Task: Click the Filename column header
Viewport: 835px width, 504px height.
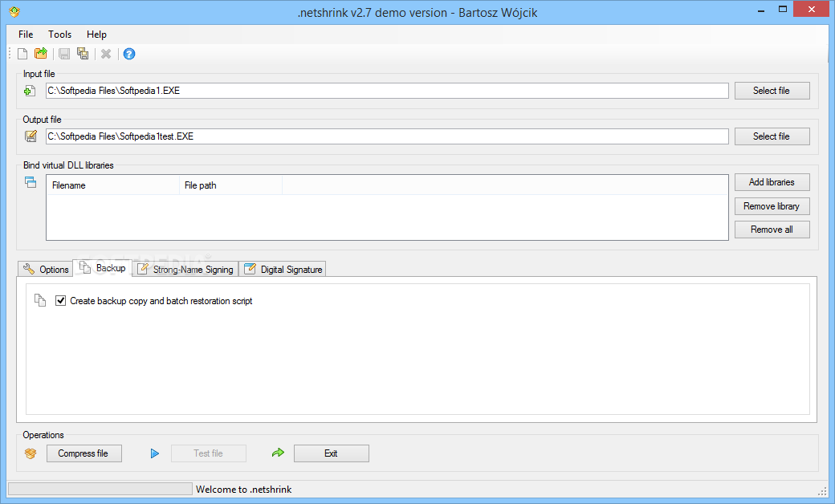Action: (113, 185)
